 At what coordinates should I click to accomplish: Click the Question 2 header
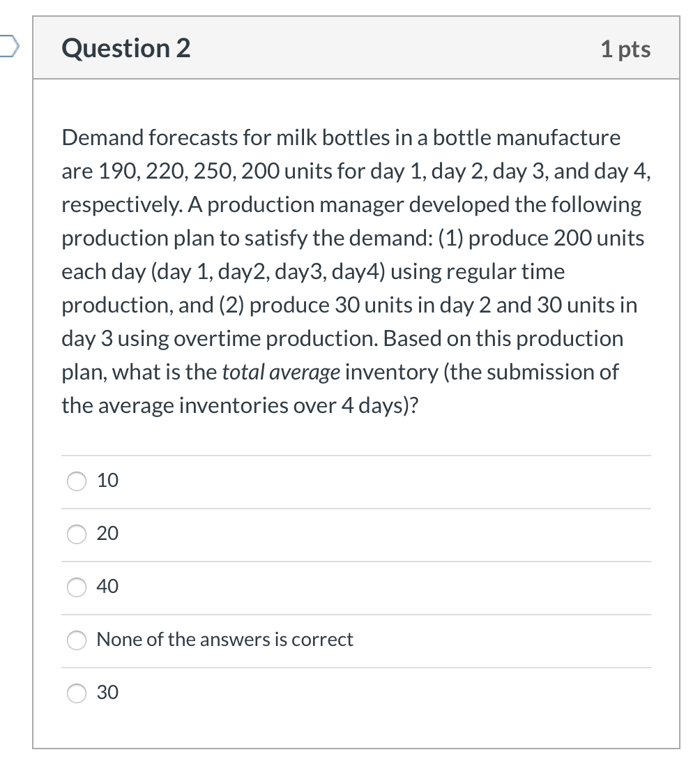click(125, 48)
